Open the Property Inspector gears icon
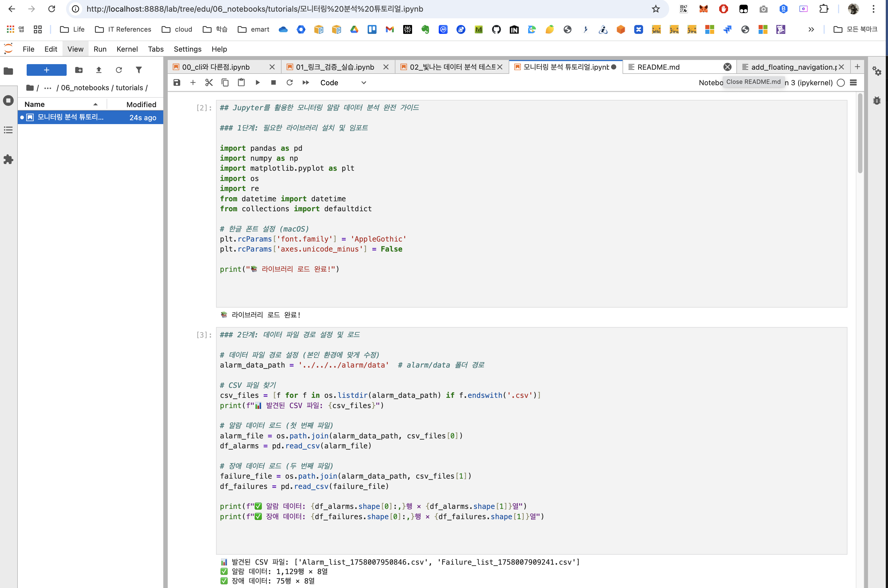Image resolution: width=888 pixels, height=588 pixels. [x=877, y=71]
